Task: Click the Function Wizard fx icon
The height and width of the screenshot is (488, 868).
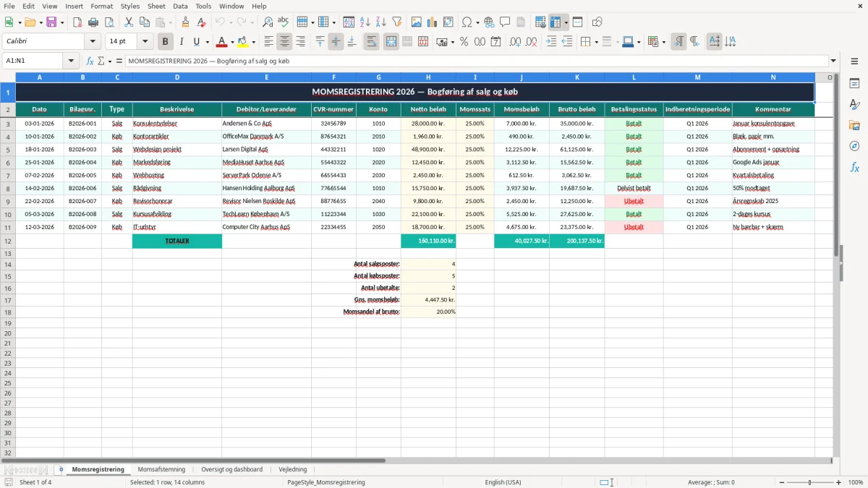Action: coord(90,61)
